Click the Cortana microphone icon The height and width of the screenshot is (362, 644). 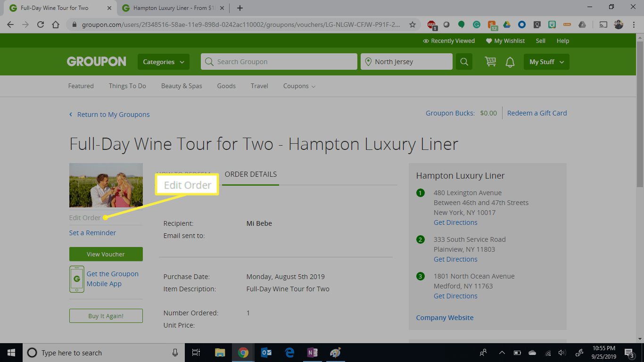pos(175,353)
